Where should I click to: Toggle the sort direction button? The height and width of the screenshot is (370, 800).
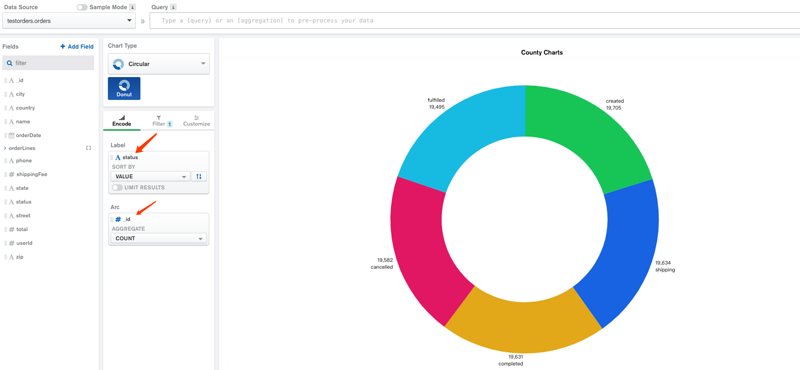pos(199,177)
